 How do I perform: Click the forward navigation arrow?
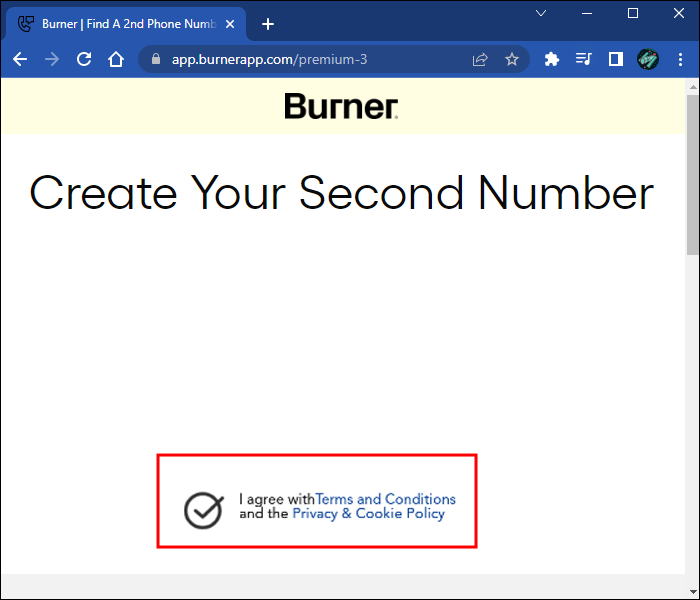click(x=52, y=59)
